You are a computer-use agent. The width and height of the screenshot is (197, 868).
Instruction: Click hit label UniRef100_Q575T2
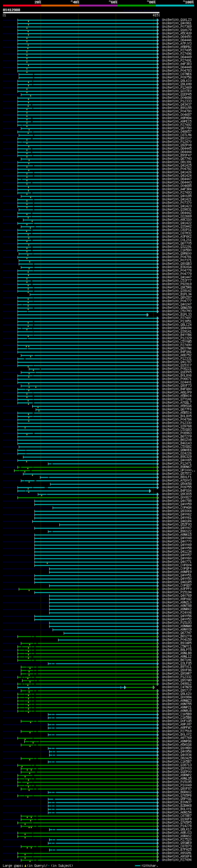(x=177, y=474)
